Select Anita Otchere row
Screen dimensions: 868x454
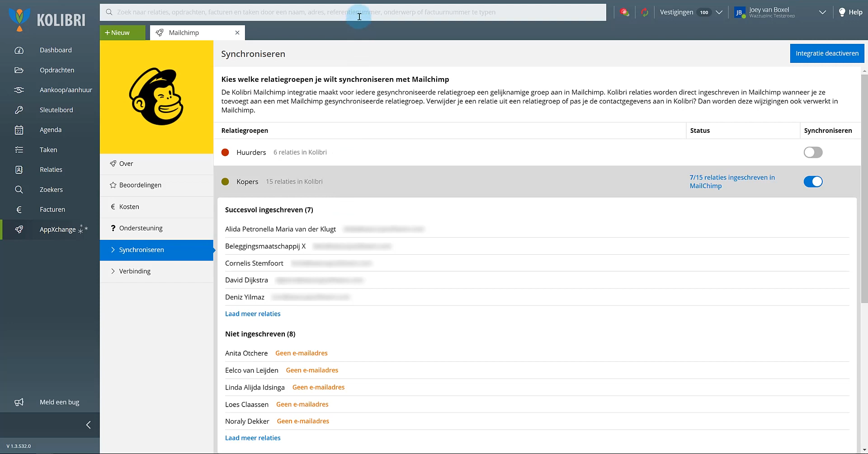pos(537,353)
